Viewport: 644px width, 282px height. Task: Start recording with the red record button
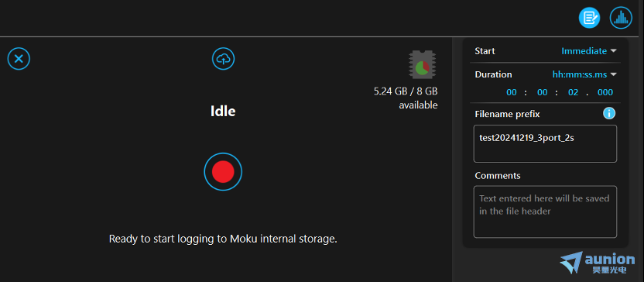click(x=223, y=172)
